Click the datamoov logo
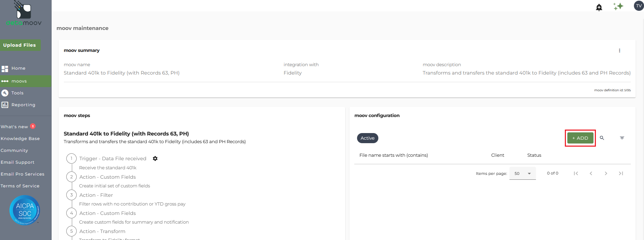 24,13
